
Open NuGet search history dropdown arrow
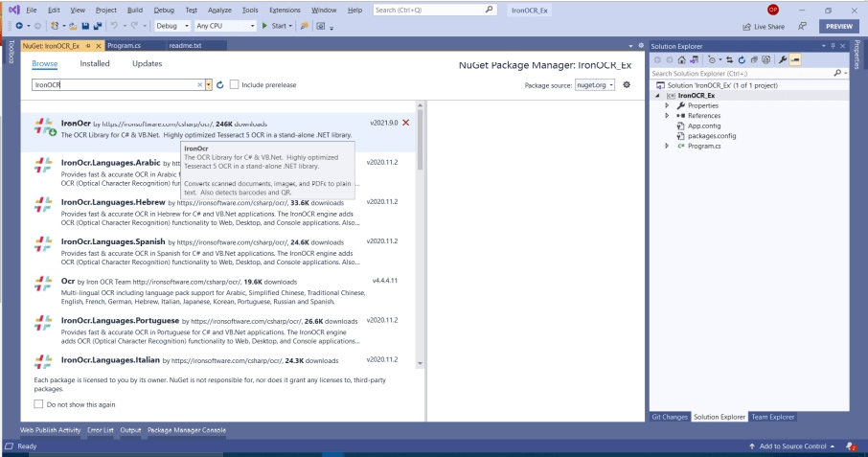209,84
